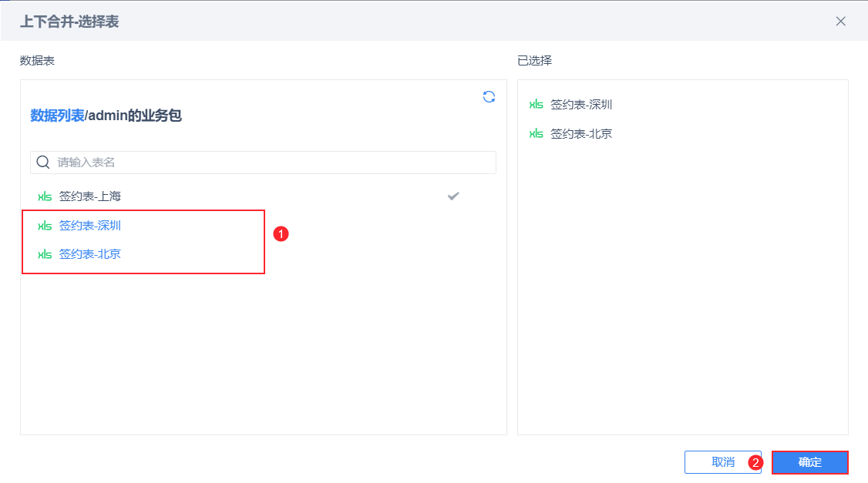The height and width of the screenshot is (483, 868).
Task: Select 签约表-上海 in the data table list
Action: pos(90,196)
